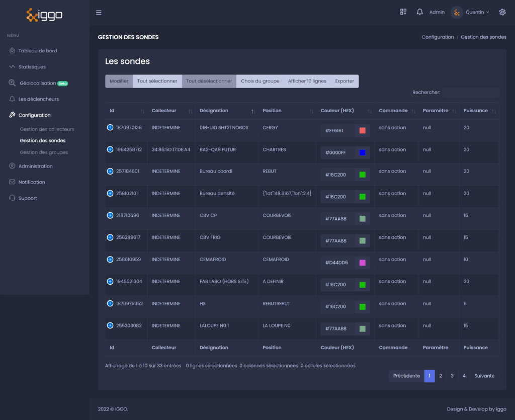Expand row of probe 255203082
This screenshot has height=420, width=515.
110,325
